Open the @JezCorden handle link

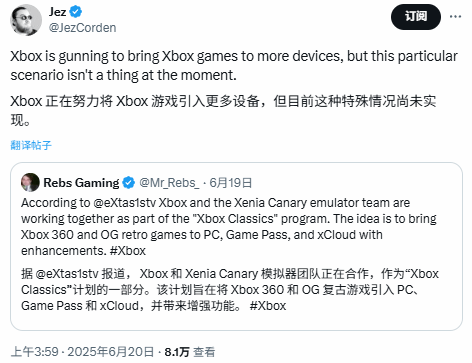click(x=82, y=28)
